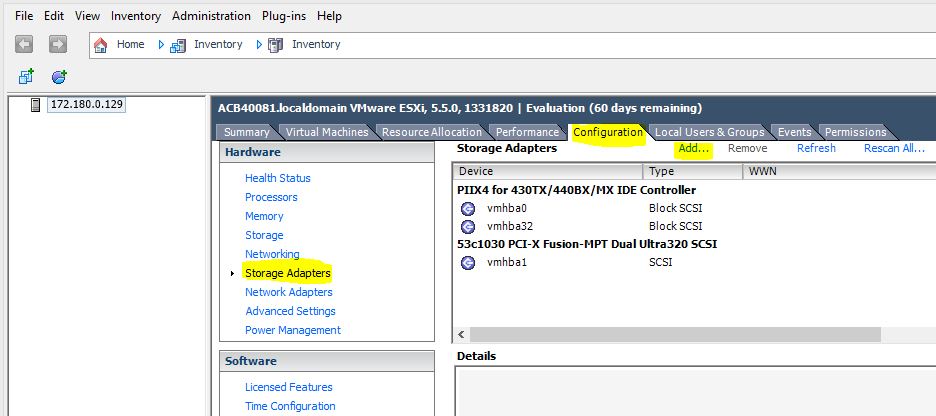Click the vmhba0 adapter icon

[468, 208]
